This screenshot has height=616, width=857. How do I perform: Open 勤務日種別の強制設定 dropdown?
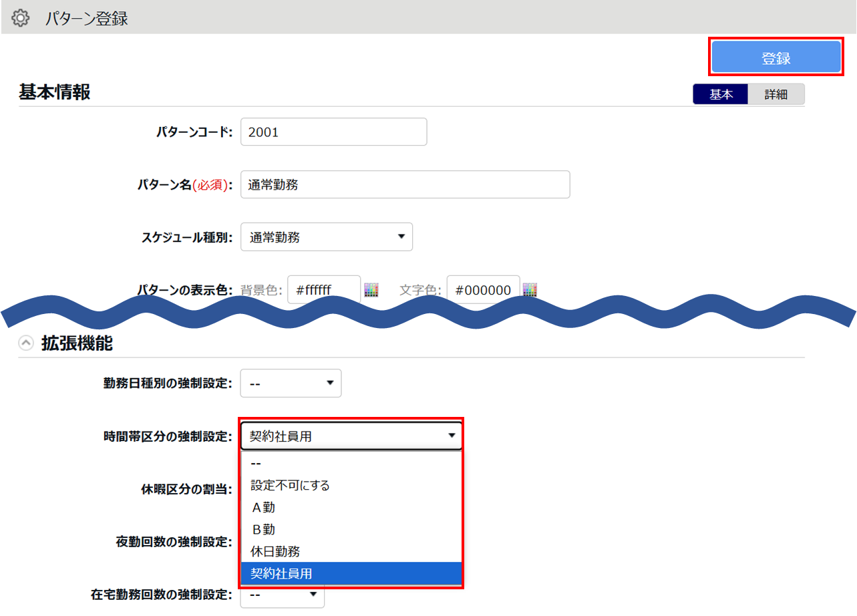pyautogui.click(x=291, y=383)
